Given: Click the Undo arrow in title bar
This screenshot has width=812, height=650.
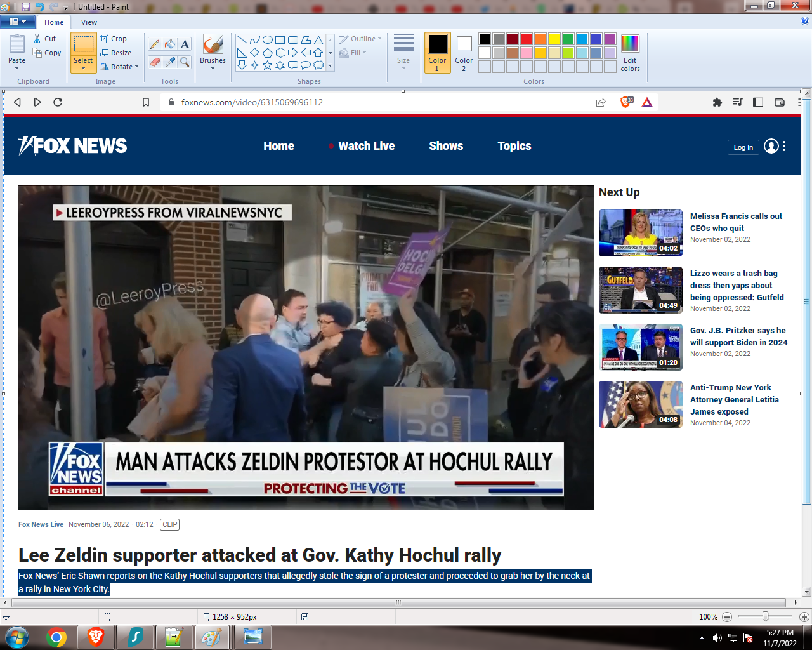Looking at the screenshot, I should (40, 6).
